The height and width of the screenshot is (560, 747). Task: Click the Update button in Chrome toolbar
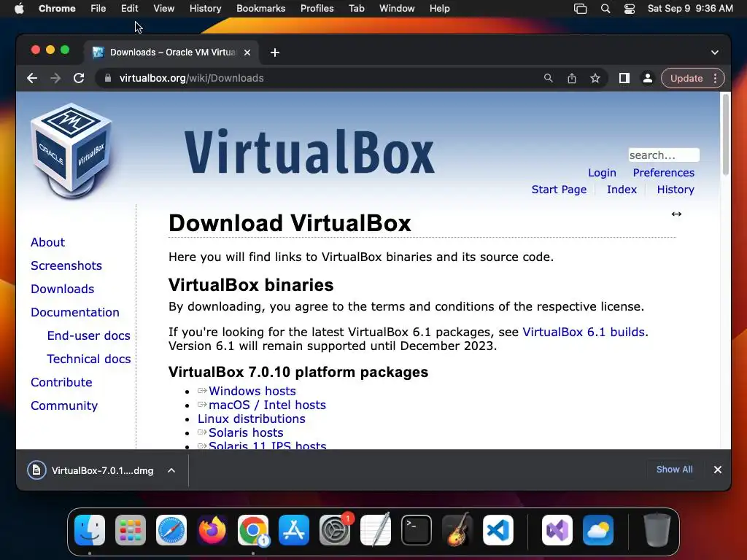pos(686,78)
